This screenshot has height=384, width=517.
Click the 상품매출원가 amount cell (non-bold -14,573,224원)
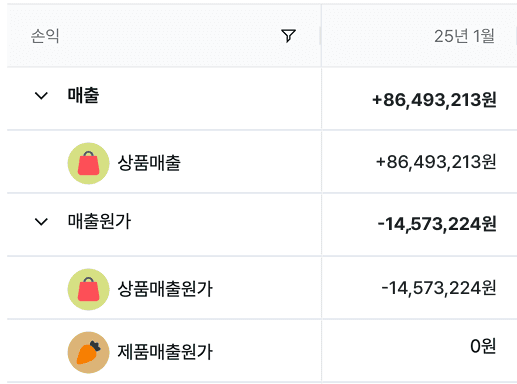439,288
